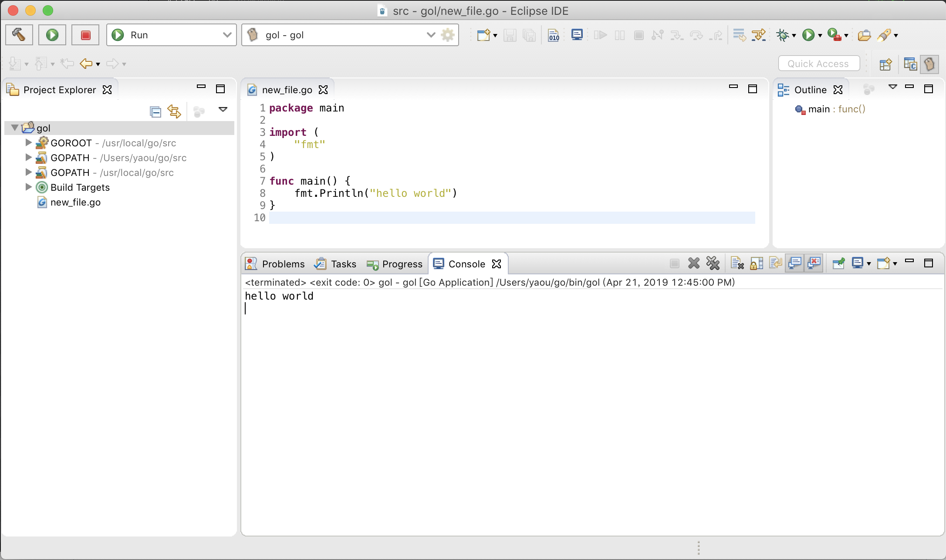Screen dimensions: 946x560
Task: Click the hammer Build icon
Action: [19, 35]
